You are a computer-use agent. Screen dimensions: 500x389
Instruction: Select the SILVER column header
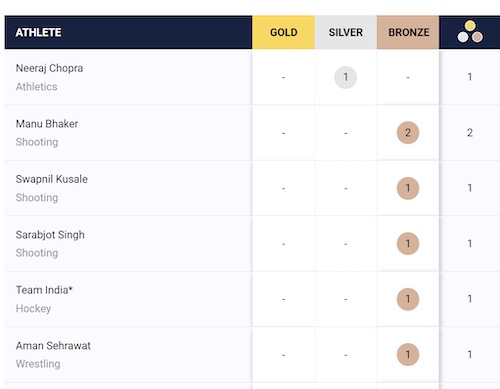(x=346, y=32)
